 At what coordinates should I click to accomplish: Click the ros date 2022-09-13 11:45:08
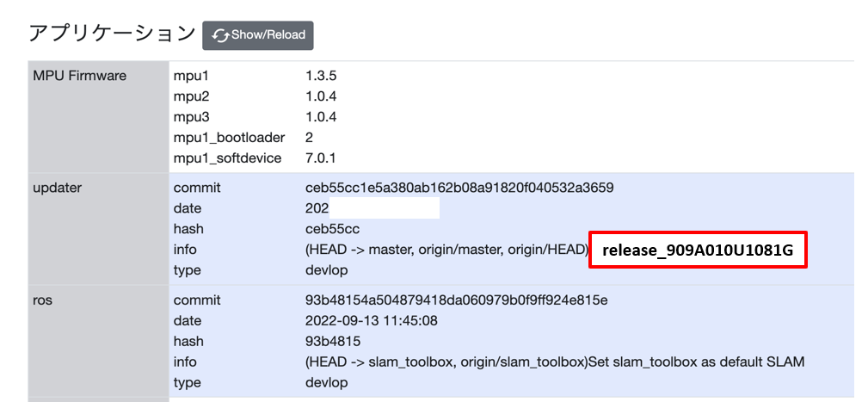point(371,321)
